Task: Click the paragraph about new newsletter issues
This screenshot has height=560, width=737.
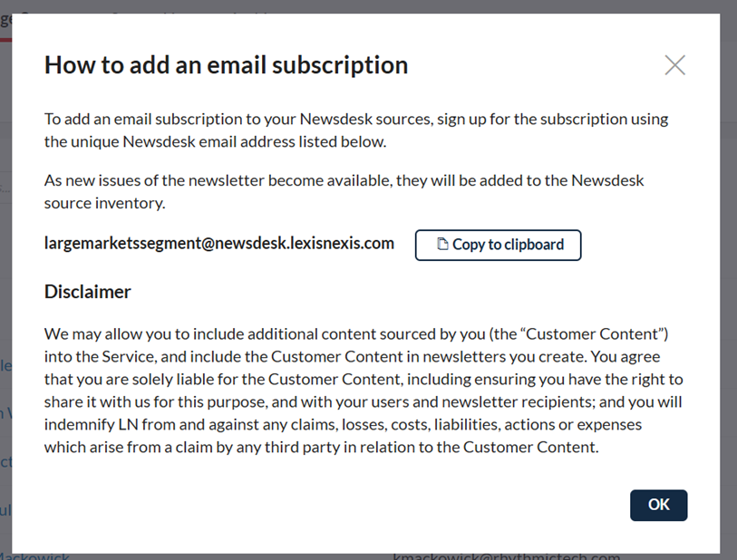Action: pyautogui.click(x=344, y=192)
